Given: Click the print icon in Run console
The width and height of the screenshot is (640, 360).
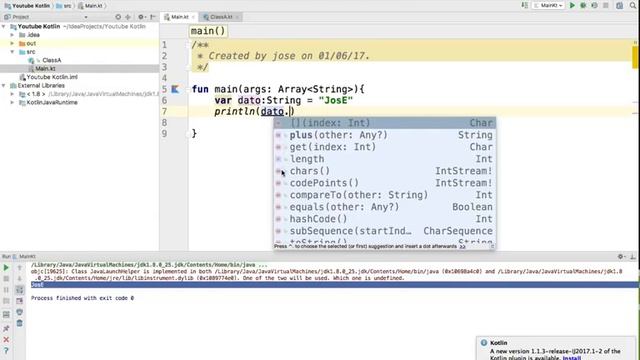Looking at the screenshot, I should [20, 312].
